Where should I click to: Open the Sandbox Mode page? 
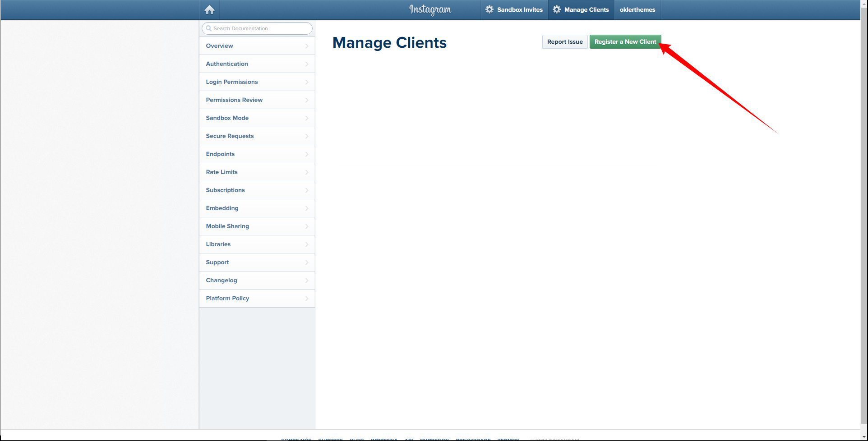(x=227, y=118)
